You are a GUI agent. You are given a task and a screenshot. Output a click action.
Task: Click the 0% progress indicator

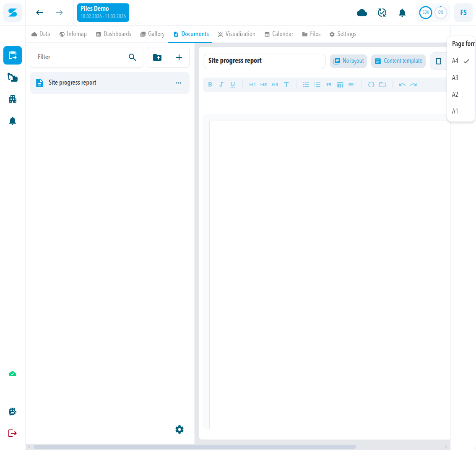440,13
